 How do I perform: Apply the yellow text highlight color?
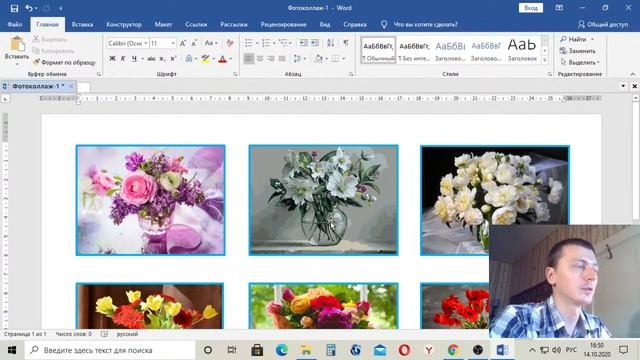tap(205, 59)
